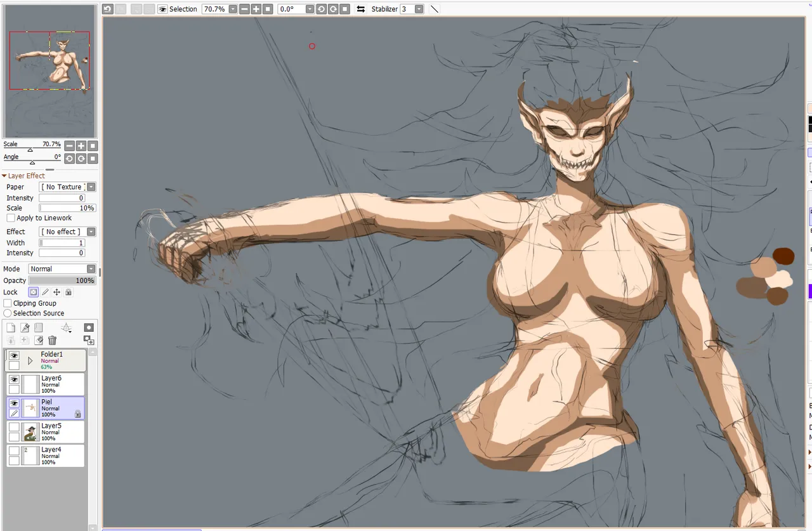
Task: Hide the Folder1 layer group
Action: (x=14, y=356)
